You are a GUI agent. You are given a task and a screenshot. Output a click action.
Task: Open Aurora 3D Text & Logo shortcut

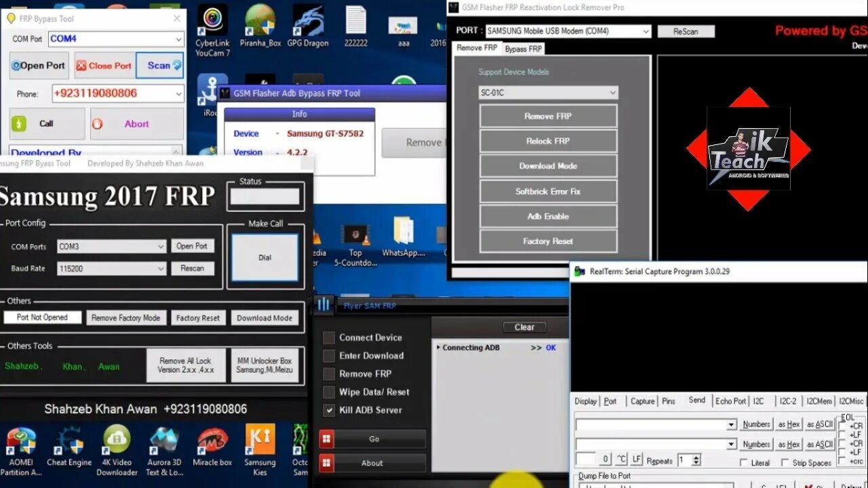pyautogui.click(x=164, y=451)
